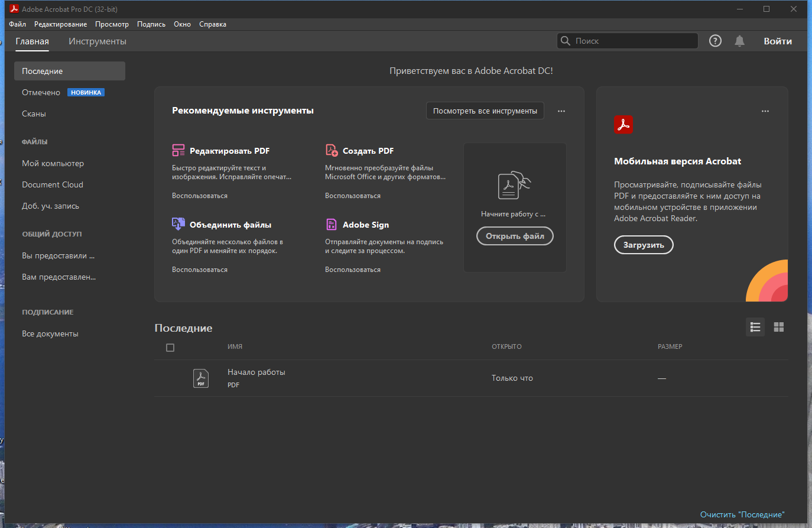Open the Просмотр menu
Viewport: 812px width, 528px height.
[112, 24]
